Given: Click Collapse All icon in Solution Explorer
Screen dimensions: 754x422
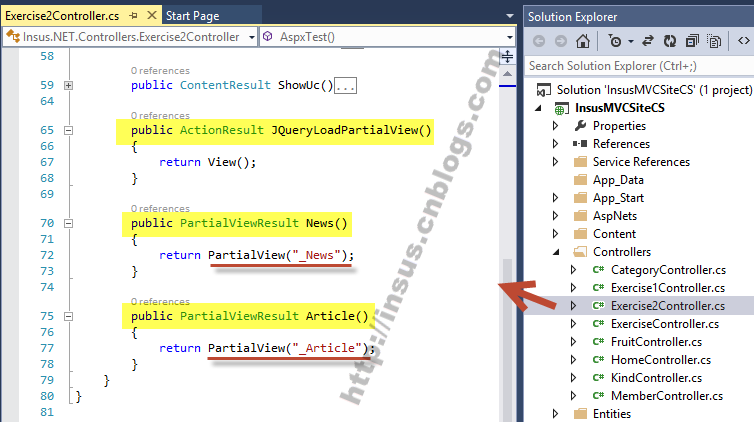Looking at the screenshot, I should pos(692,41).
